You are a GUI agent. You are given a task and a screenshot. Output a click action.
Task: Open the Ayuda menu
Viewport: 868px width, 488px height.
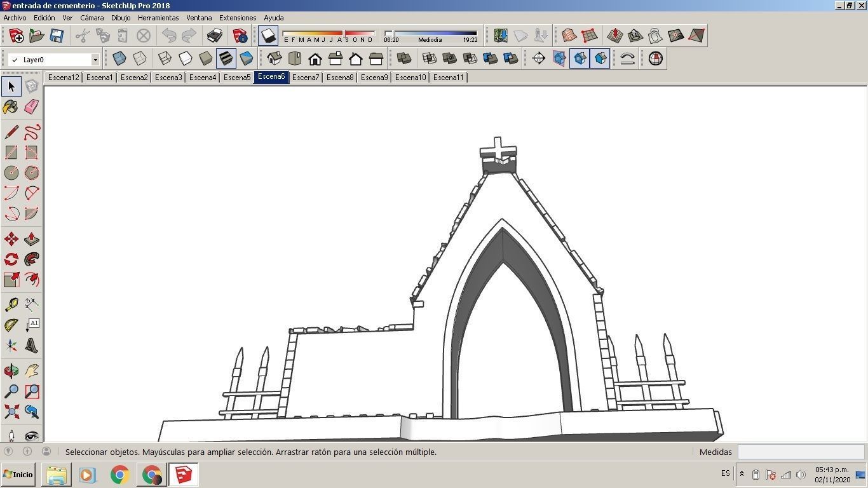[x=273, y=18]
